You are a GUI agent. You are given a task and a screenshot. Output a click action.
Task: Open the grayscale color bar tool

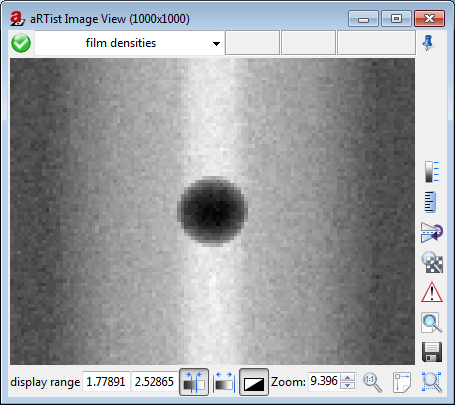coord(432,172)
